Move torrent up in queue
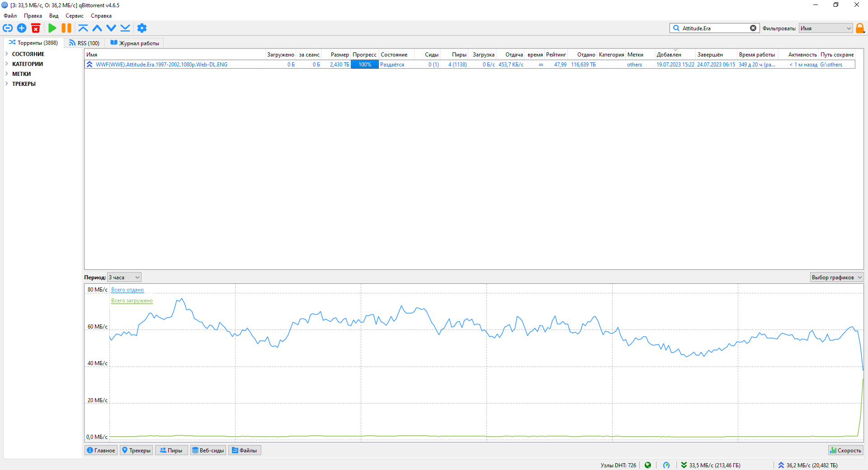Screen dimensions: 868x470 pos(97,28)
